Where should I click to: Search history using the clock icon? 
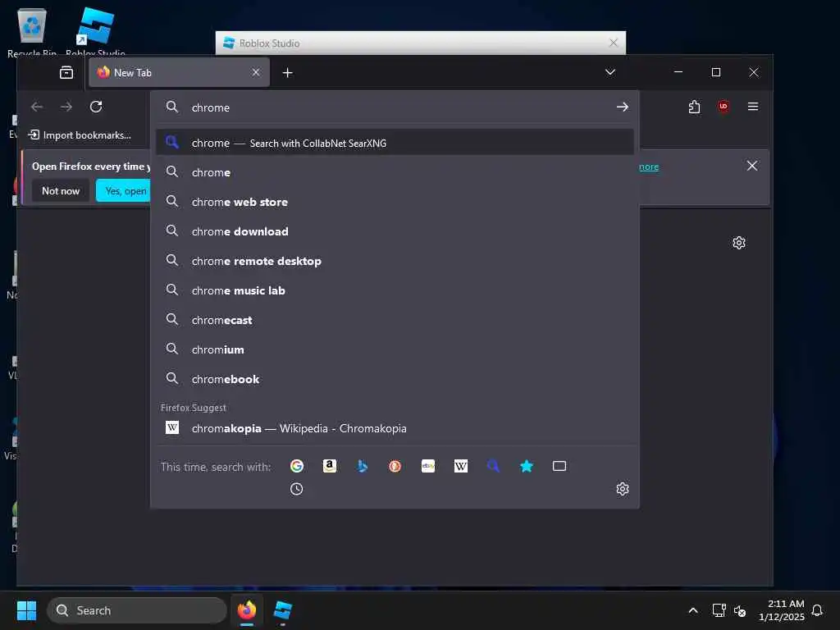coord(296,489)
